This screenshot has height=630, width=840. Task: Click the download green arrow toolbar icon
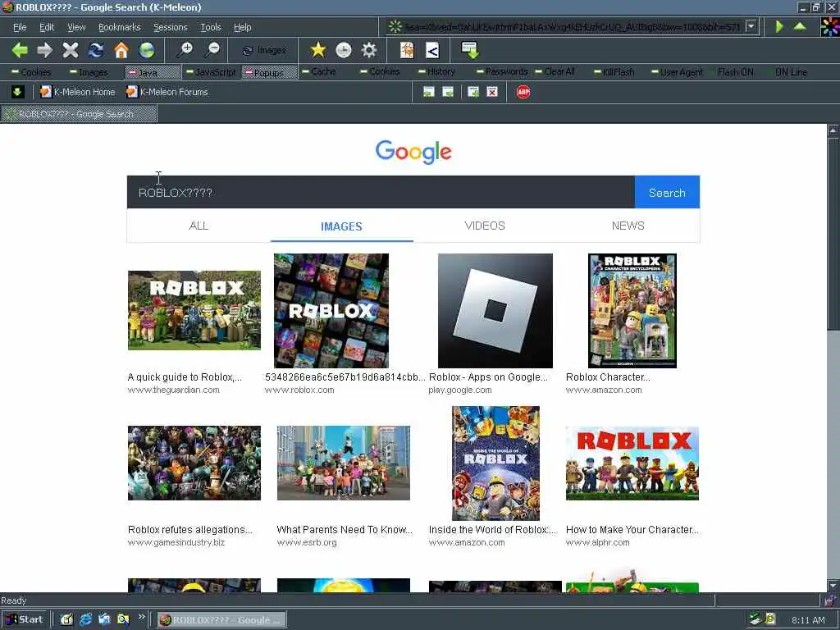point(470,50)
